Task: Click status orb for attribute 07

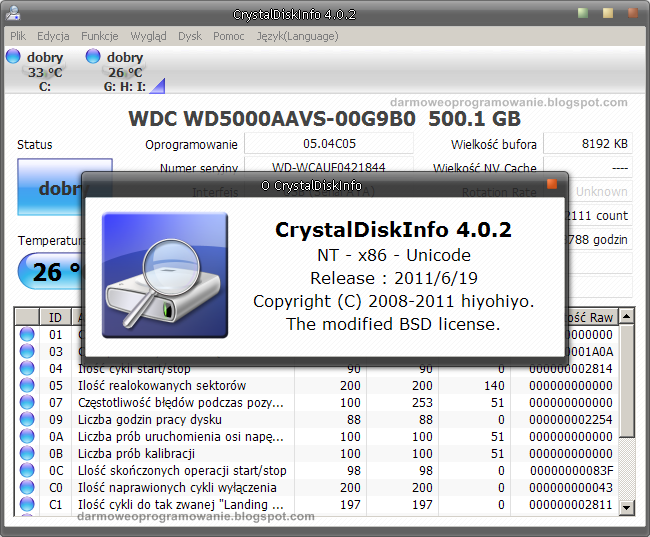Action: 27,402
